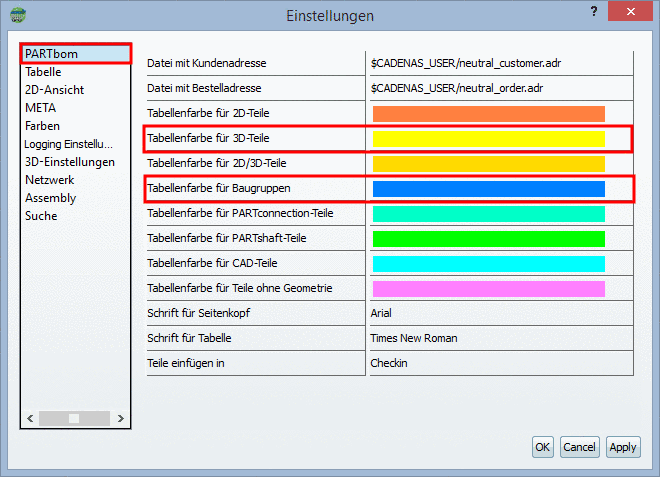Change the green PARTshaft-Teile color swatch
The height and width of the screenshot is (477, 660).
(x=489, y=239)
